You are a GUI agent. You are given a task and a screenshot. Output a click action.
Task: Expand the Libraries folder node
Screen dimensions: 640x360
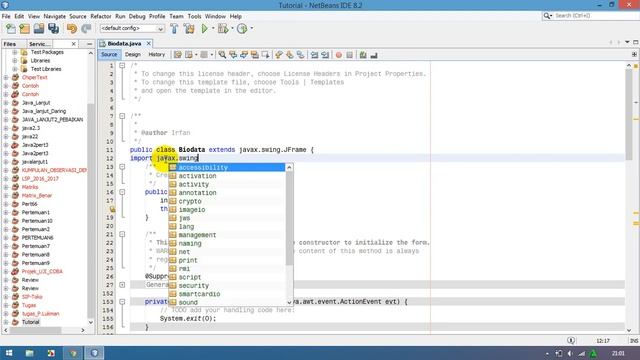coord(15,60)
